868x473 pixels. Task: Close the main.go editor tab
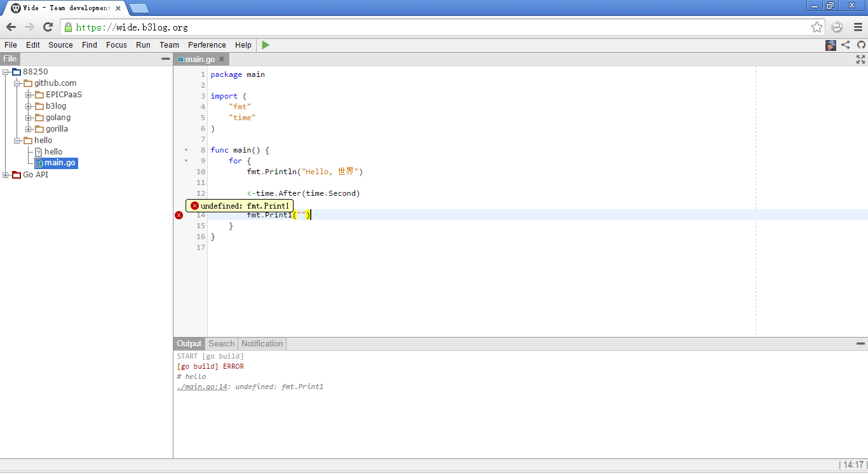click(222, 59)
